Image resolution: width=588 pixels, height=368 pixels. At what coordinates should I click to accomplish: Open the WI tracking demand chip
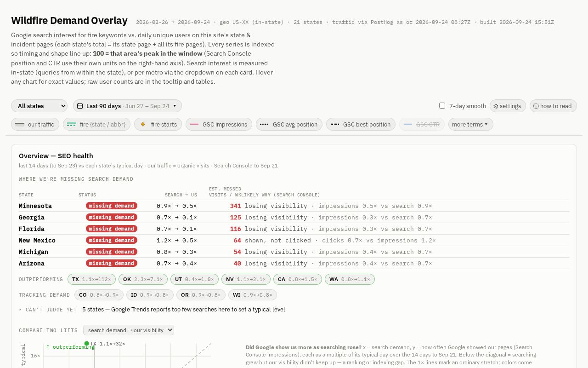[253, 295]
